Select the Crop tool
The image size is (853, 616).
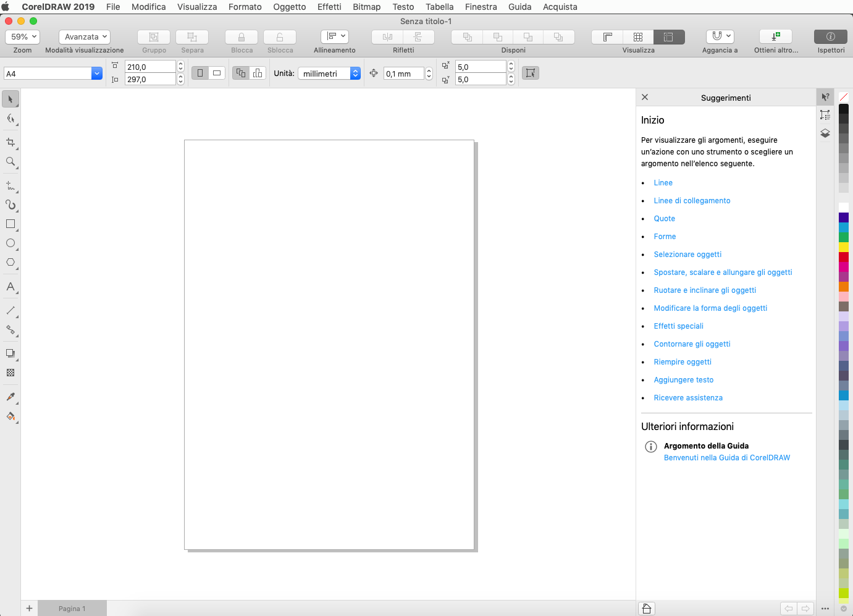coord(11,142)
